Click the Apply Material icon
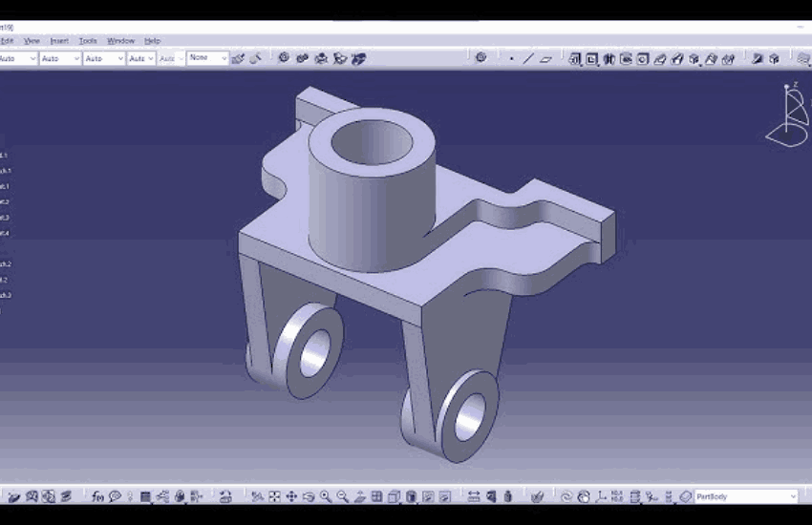The image size is (812, 525). point(538,496)
